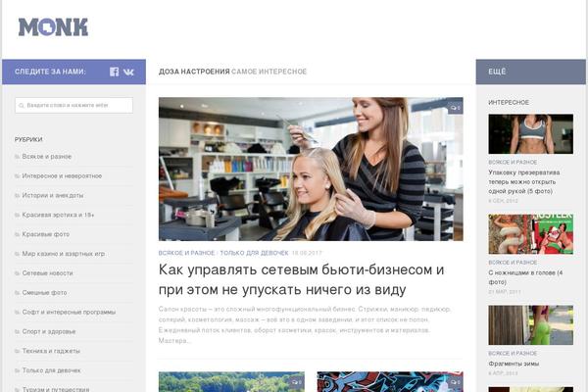
Task: Click the Следите за нами label
Action: click(x=50, y=72)
